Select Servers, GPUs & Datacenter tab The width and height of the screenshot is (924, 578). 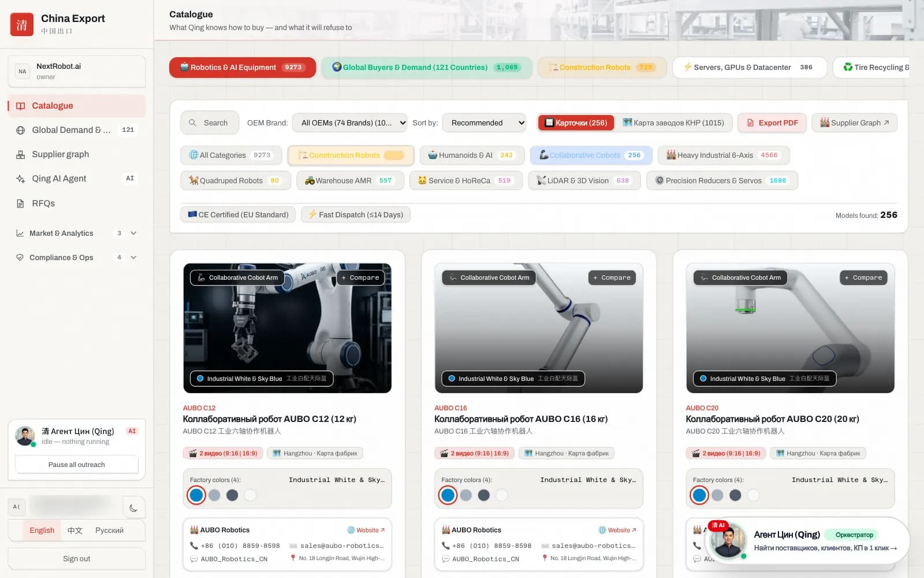[x=750, y=67]
